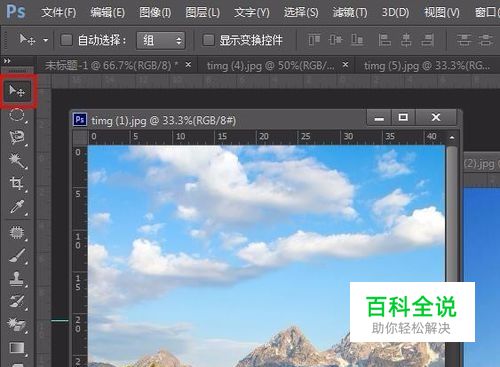This screenshot has height=367, width=500.
Task: Enable the 自动选择 checkbox
Action: (66, 40)
